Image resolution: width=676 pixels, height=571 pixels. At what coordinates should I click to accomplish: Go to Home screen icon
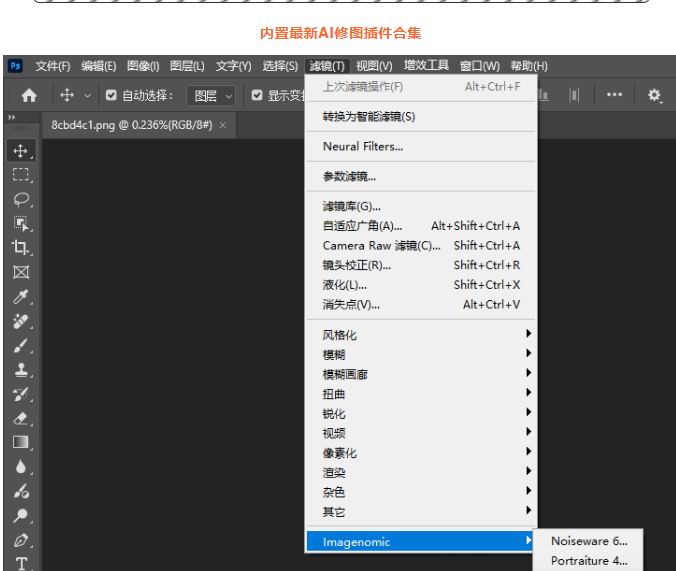29,95
